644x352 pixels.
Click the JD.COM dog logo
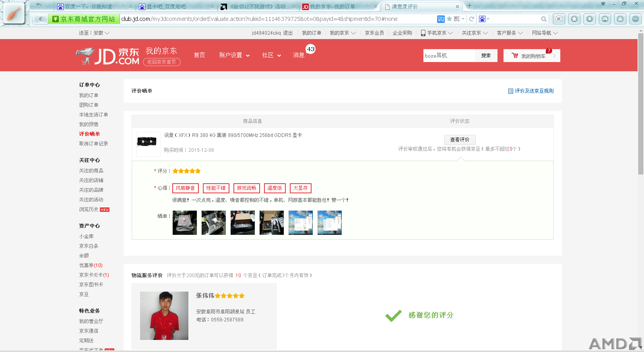(x=107, y=56)
